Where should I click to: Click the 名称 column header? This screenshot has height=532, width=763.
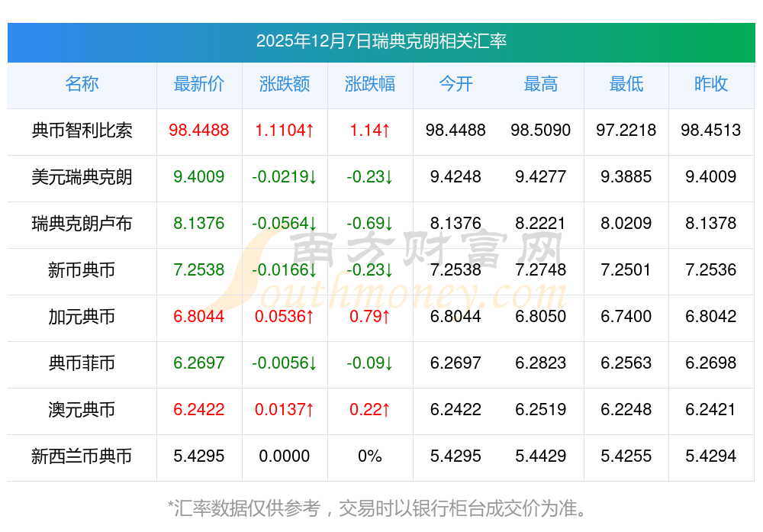(82, 84)
